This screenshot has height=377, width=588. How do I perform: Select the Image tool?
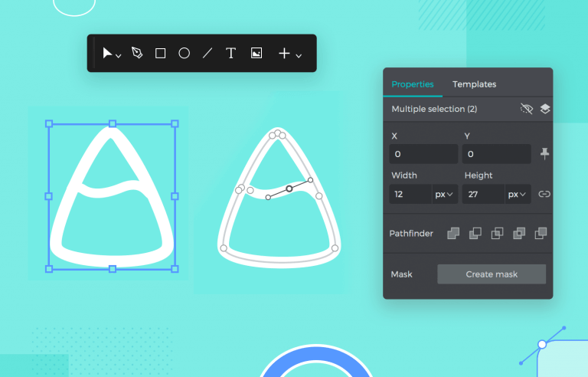pyautogui.click(x=256, y=53)
